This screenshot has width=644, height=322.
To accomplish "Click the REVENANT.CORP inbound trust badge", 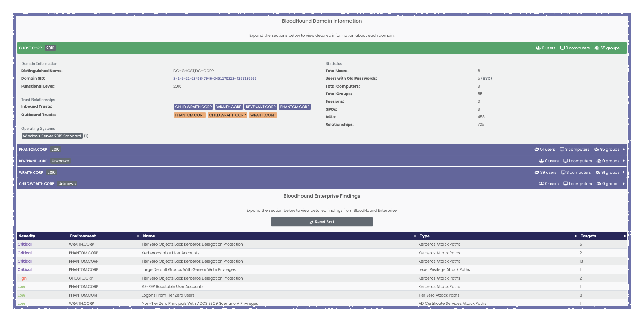I will point(261,107).
